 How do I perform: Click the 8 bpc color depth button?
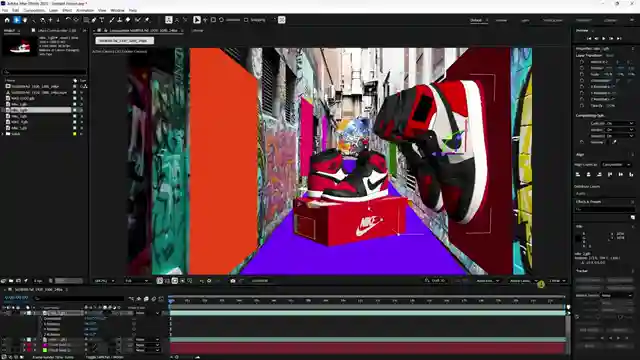tap(38, 281)
